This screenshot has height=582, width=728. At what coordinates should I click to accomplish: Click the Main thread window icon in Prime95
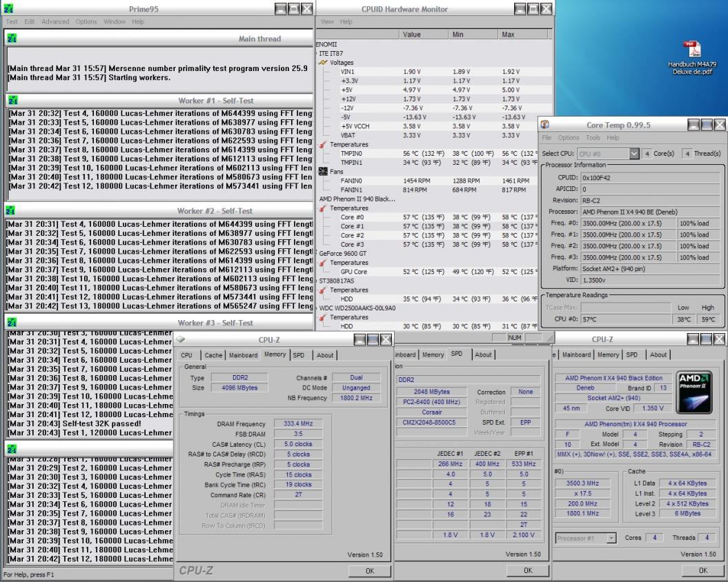(x=12, y=39)
